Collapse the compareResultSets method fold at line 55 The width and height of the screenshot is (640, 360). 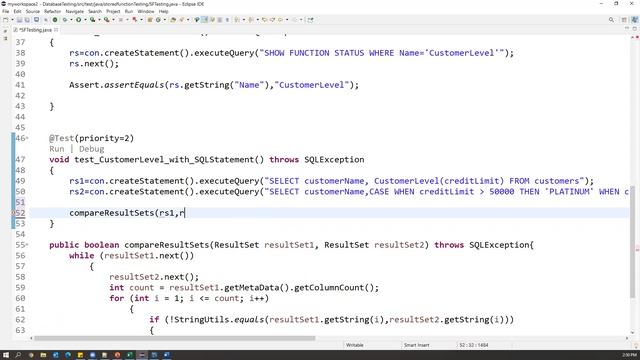coord(27,245)
